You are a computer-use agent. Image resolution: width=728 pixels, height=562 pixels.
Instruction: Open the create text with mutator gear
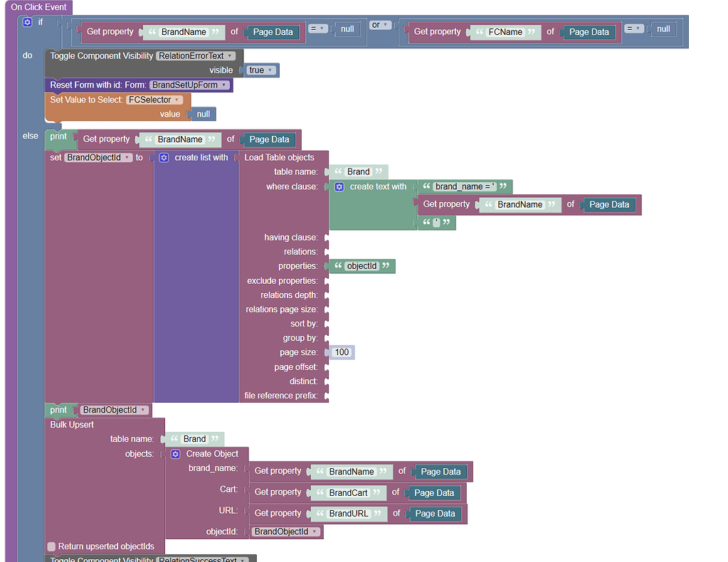pos(339,186)
